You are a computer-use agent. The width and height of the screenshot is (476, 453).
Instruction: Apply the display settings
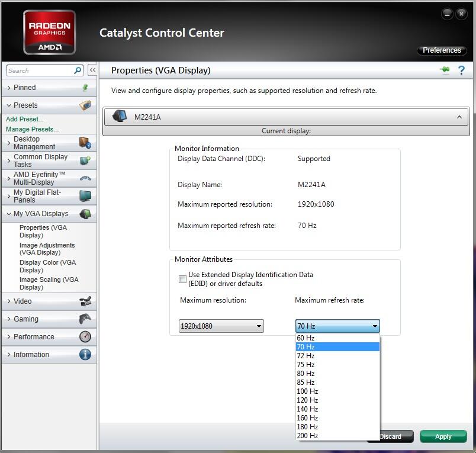[x=443, y=436]
